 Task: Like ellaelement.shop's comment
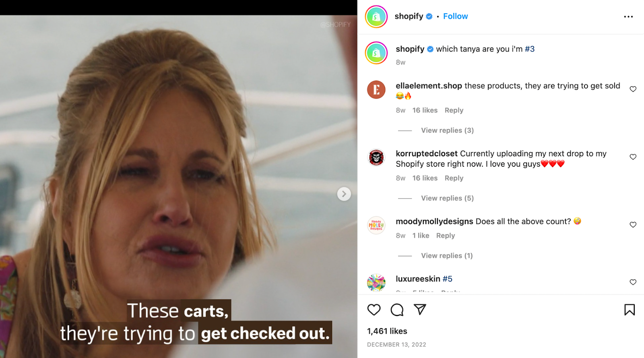633,89
